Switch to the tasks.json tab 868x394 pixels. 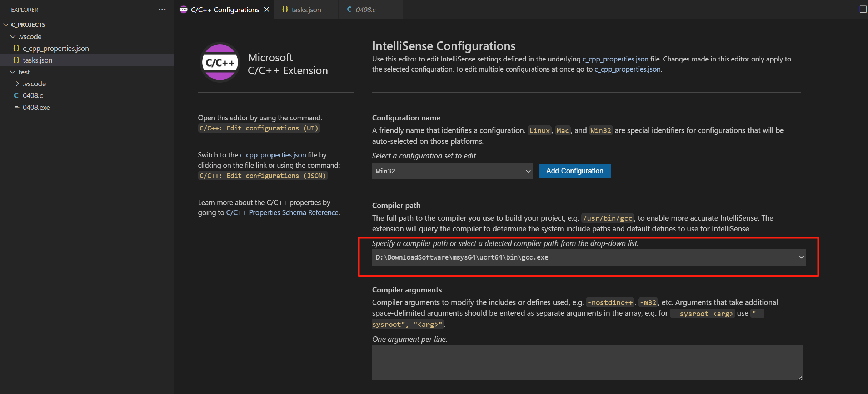[x=306, y=9]
